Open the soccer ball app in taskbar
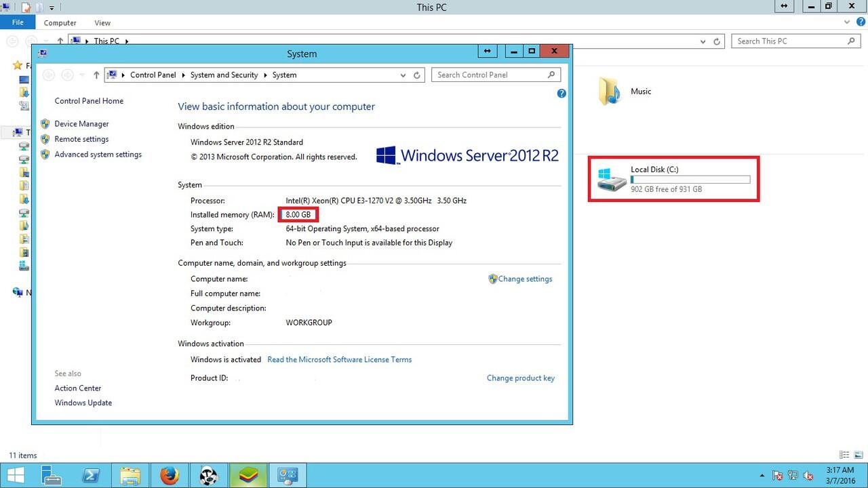This screenshot has width=868, height=488. [x=209, y=475]
